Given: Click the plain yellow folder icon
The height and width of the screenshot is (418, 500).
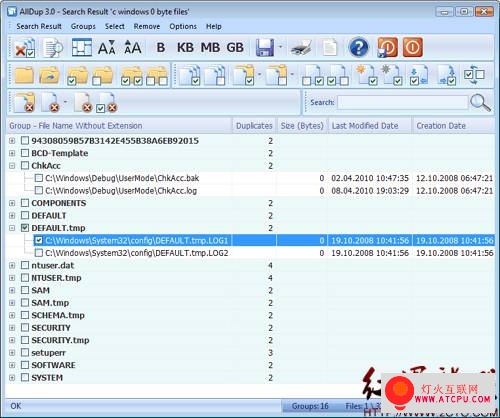Looking at the screenshot, I should pyautogui.click(x=24, y=75).
